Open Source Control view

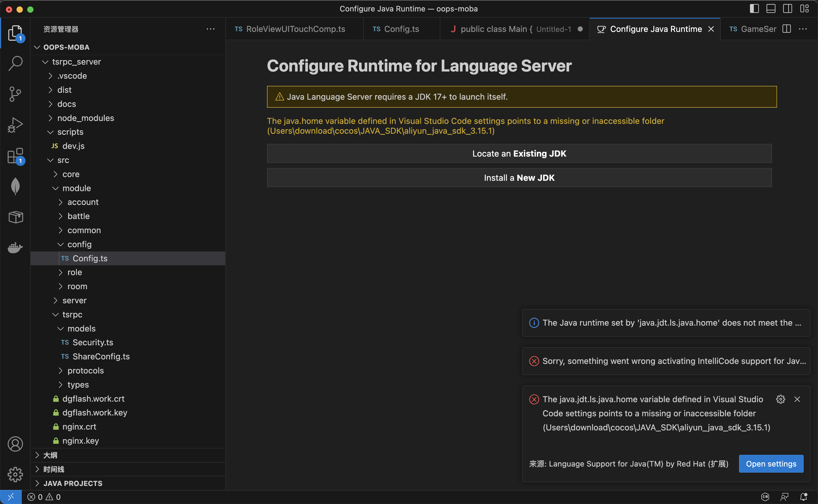tap(15, 94)
